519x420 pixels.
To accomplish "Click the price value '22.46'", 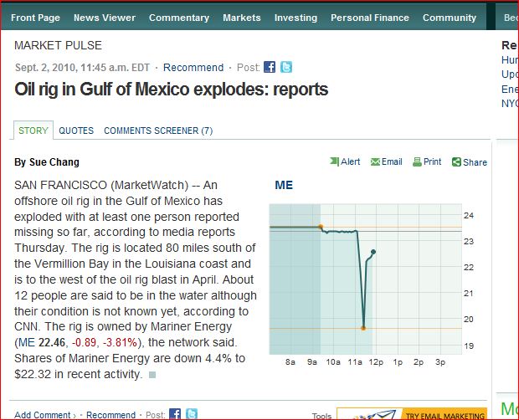I will click(x=52, y=342).
